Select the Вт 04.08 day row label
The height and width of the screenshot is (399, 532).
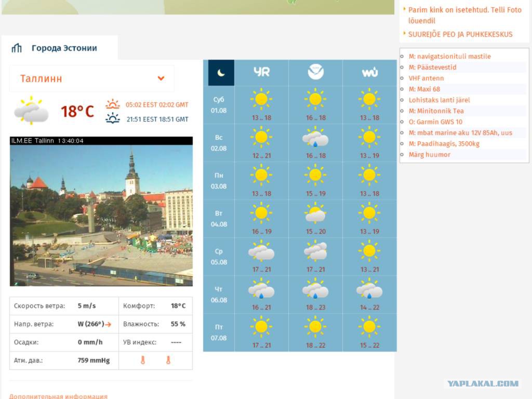pyautogui.click(x=219, y=219)
